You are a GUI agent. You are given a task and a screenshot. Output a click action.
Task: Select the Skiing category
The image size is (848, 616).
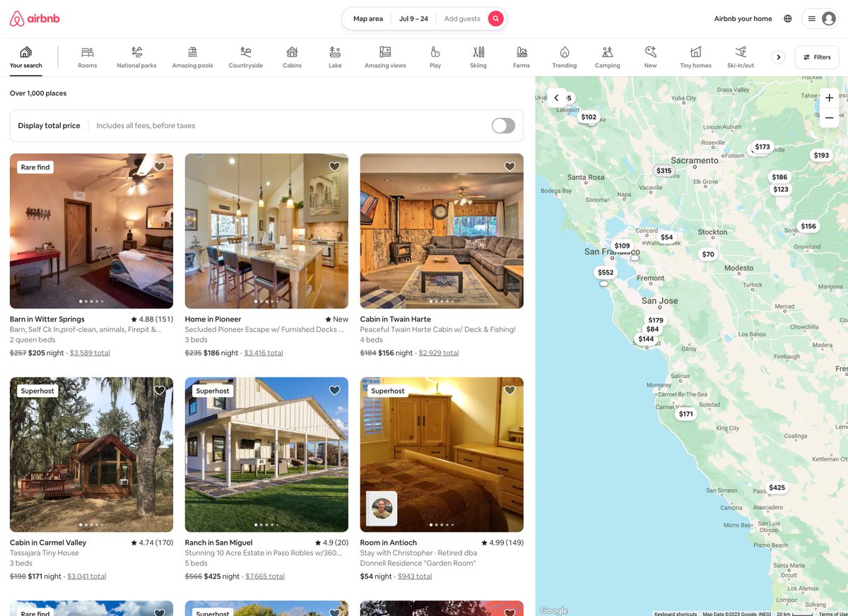click(x=478, y=57)
